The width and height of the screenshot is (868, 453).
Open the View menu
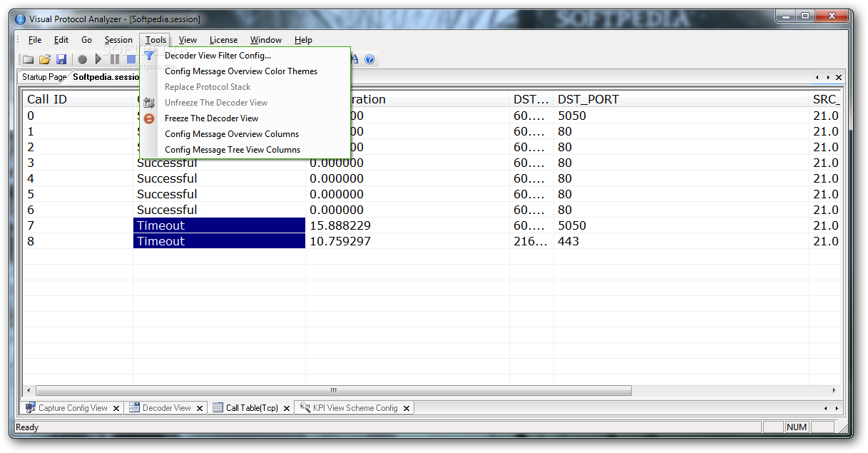188,40
